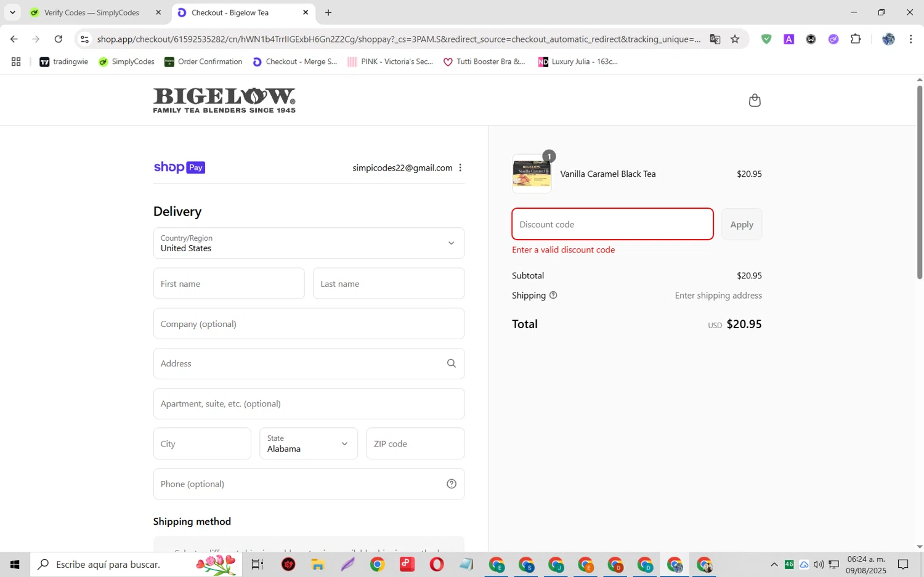View site information icon in address bar
Screen dimensions: 924x577
coord(85,39)
